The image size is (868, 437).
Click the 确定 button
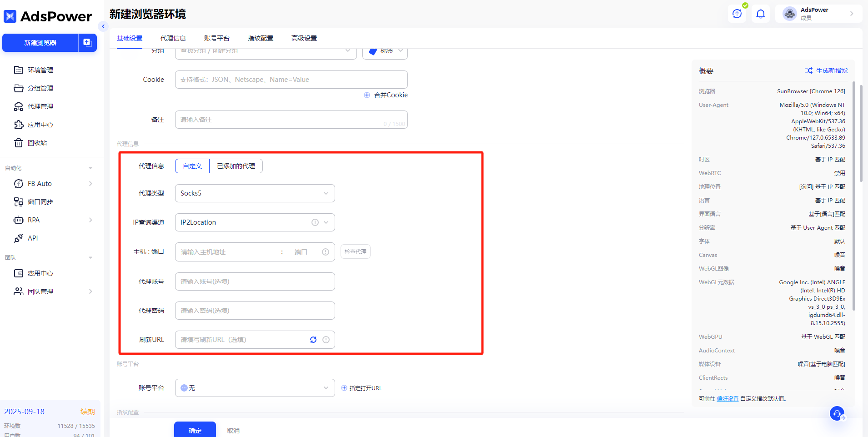pyautogui.click(x=195, y=430)
